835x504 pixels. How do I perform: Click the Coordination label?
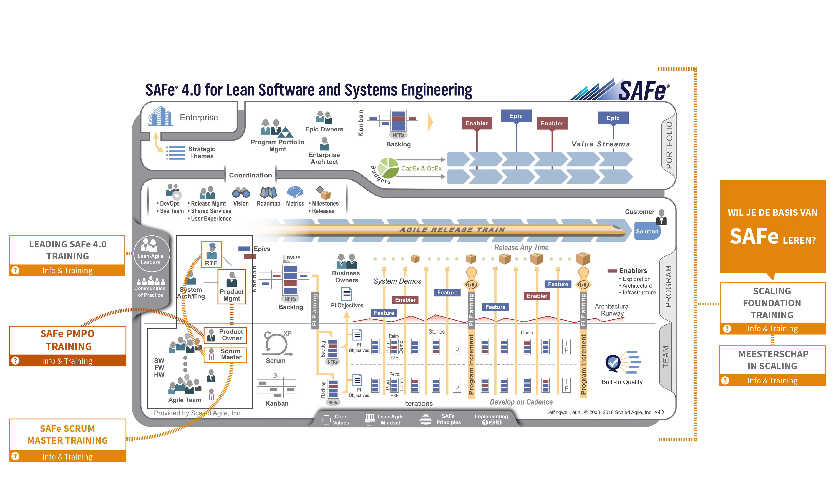coord(250,175)
